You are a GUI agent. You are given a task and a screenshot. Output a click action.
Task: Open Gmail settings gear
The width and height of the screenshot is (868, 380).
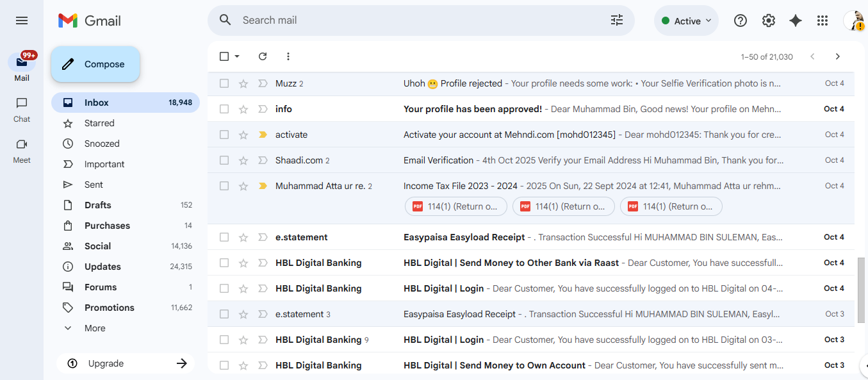pyautogui.click(x=768, y=20)
